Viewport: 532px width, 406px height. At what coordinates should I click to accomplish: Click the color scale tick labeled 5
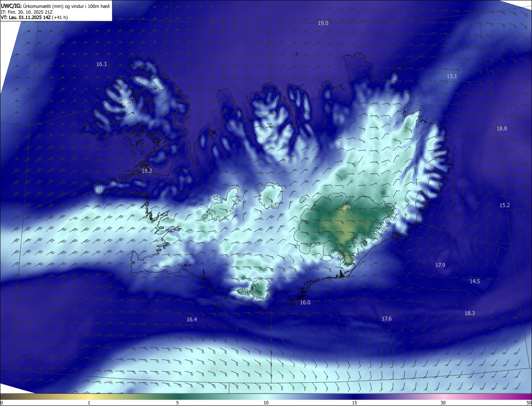coord(177,403)
